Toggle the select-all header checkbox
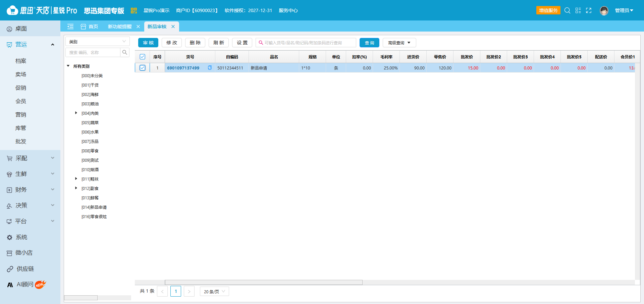Image resolution: width=644 pixels, height=304 pixels. 142,57
